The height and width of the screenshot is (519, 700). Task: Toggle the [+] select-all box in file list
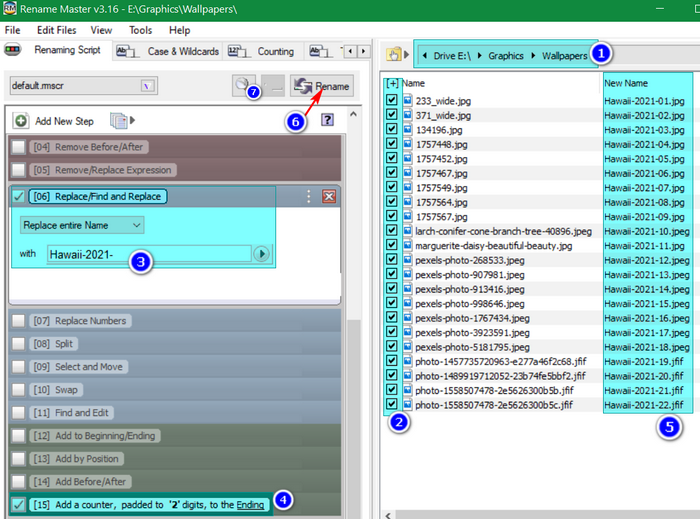(392, 83)
